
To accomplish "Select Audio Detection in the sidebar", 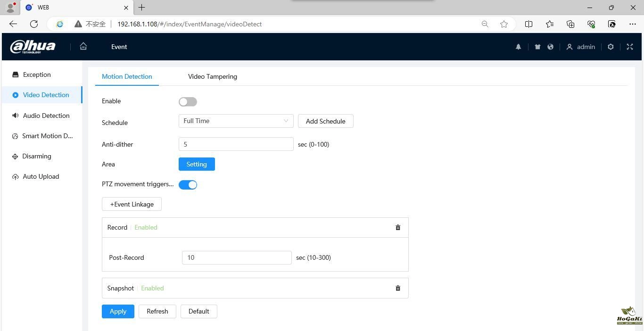I will (46, 116).
